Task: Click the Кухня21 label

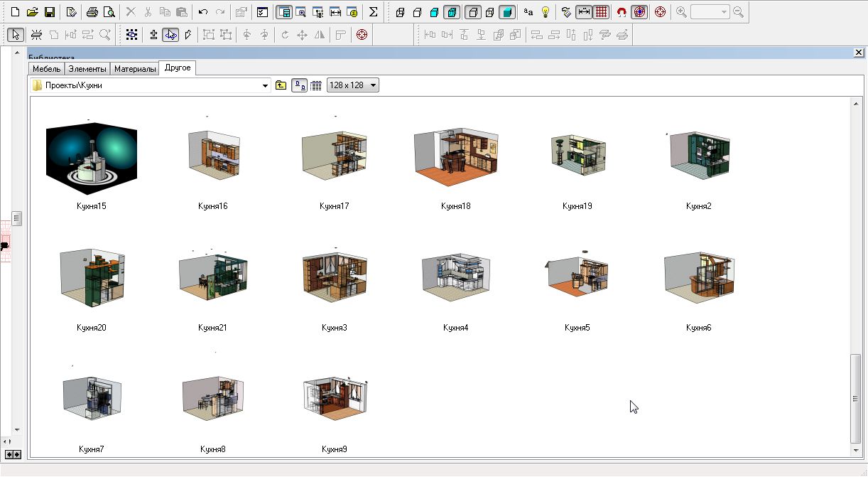Action: (x=213, y=328)
